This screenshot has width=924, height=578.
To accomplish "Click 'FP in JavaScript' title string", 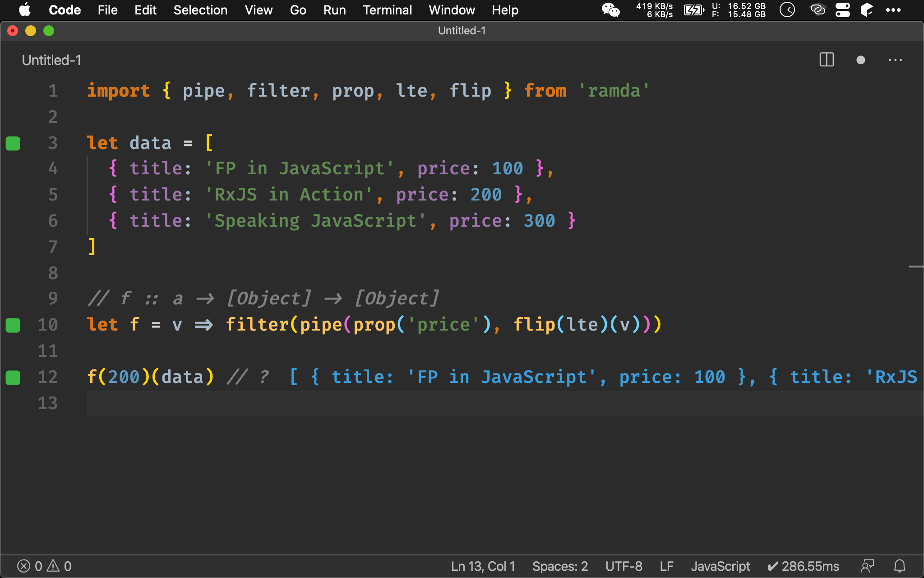I will [x=300, y=168].
